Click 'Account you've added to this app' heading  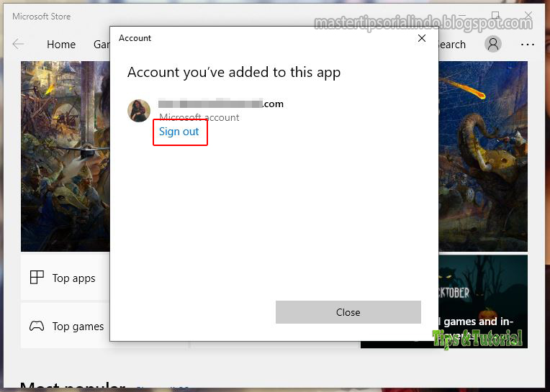point(234,72)
